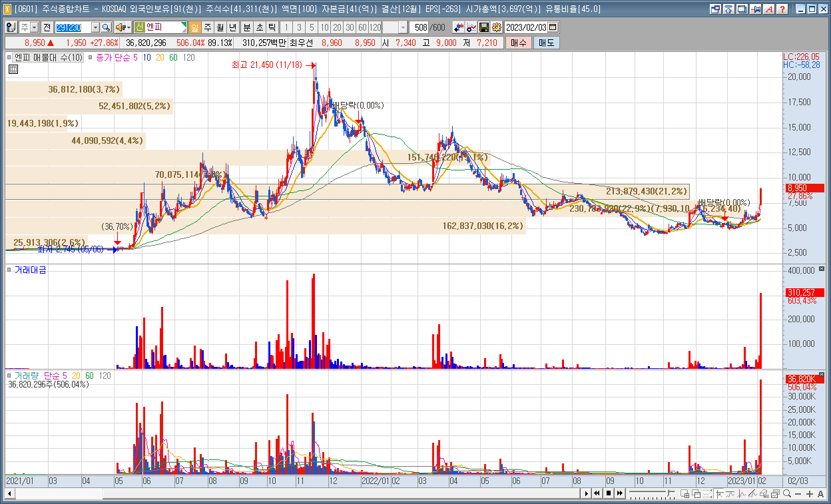Open the chart settings gear icon
Image resolution: width=831 pixels, height=504 pixels.
[496, 27]
